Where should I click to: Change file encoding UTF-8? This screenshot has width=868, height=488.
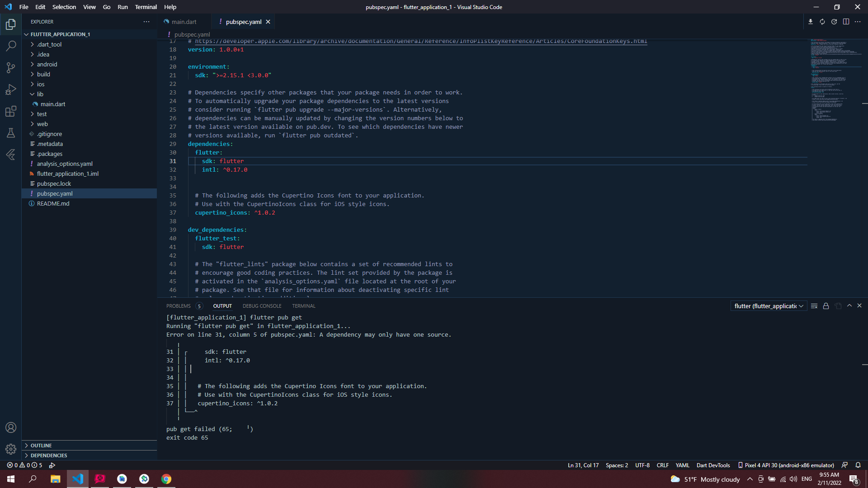click(x=642, y=465)
